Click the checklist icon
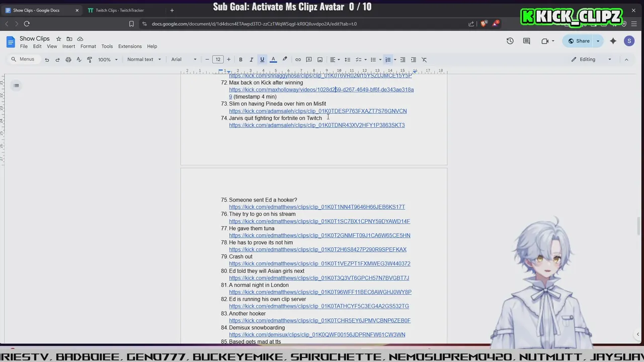 pyautogui.click(x=358, y=59)
